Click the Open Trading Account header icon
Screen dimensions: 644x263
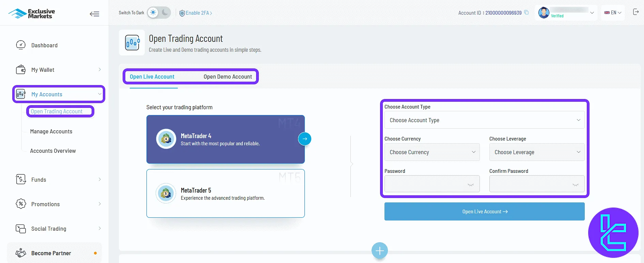(x=132, y=43)
